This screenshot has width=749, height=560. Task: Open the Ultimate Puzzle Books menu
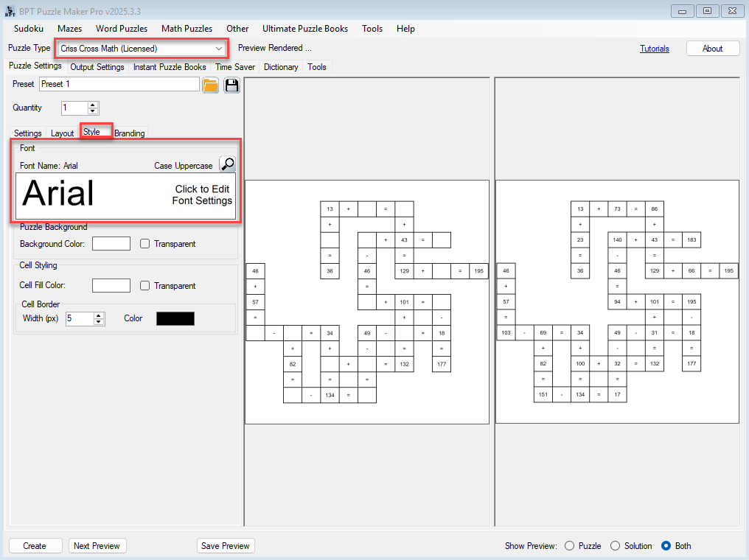304,29
